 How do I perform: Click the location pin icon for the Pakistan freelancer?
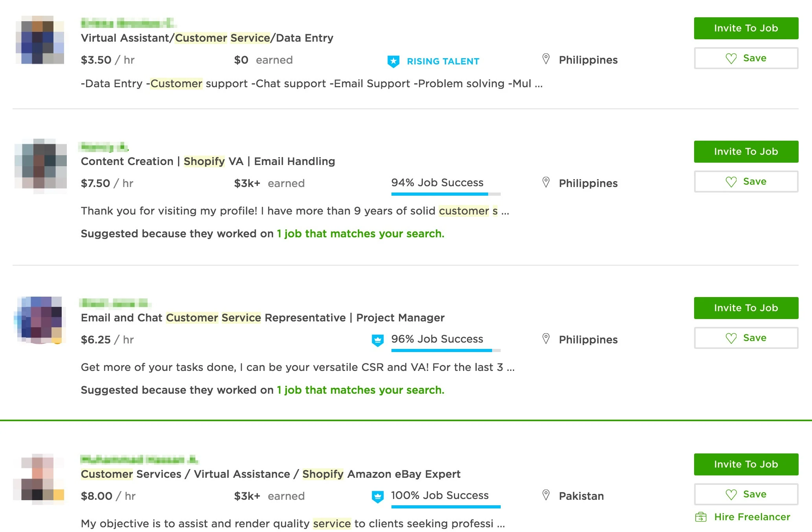coord(546,495)
